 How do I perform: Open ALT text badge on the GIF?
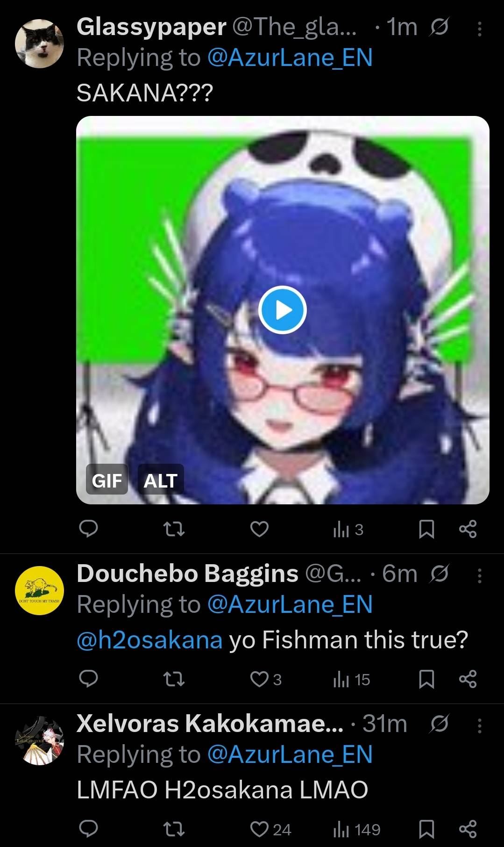(x=160, y=480)
